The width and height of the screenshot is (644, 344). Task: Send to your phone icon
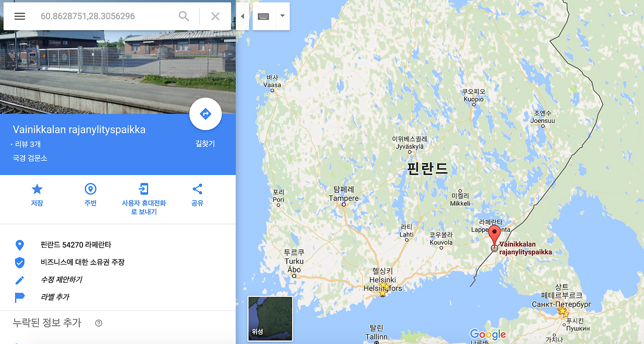click(x=144, y=189)
